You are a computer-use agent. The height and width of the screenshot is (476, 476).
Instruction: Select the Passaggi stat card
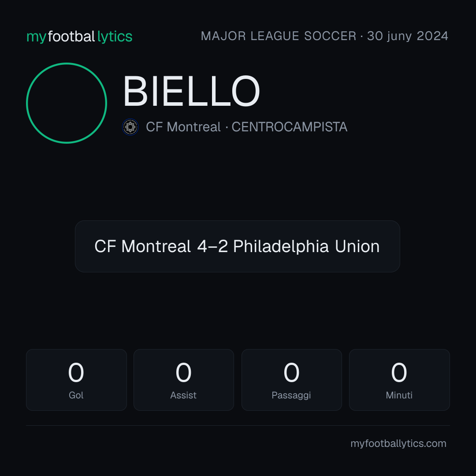291,380
